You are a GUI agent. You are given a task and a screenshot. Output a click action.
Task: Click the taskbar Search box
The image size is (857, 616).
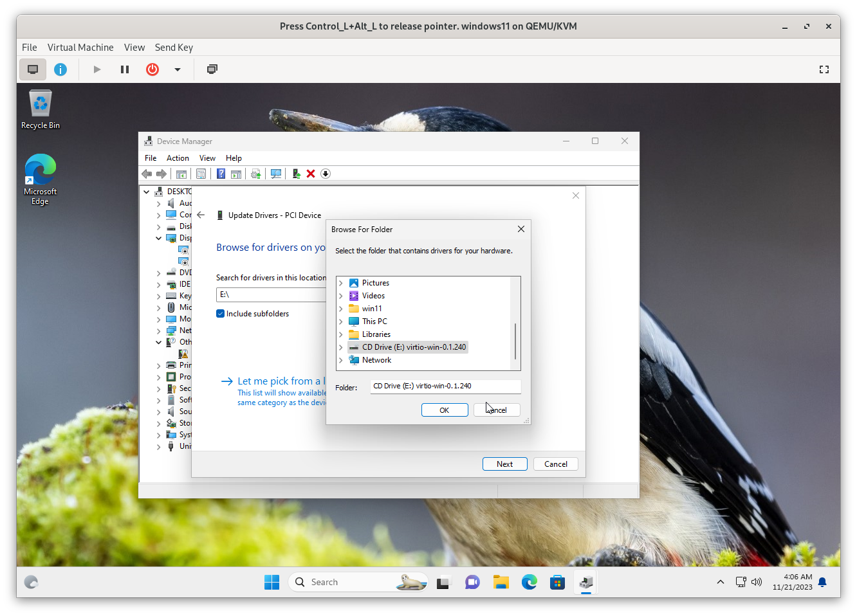[358, 582]
